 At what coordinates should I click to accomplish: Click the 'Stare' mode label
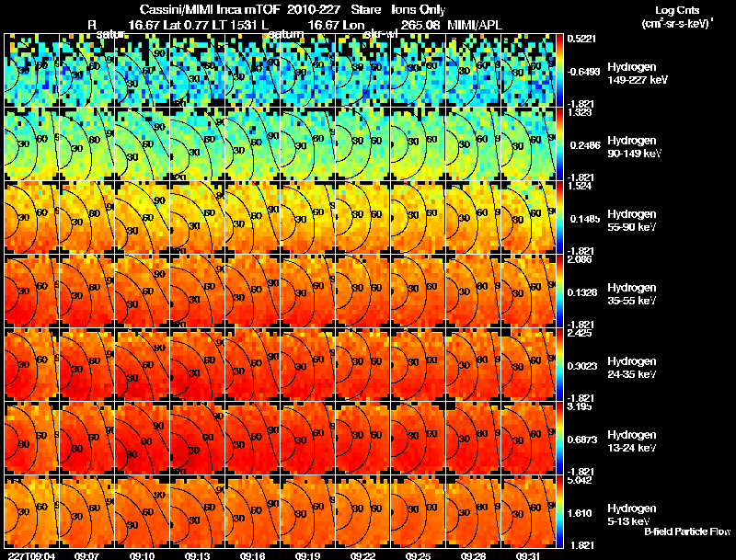coord(365,10)
